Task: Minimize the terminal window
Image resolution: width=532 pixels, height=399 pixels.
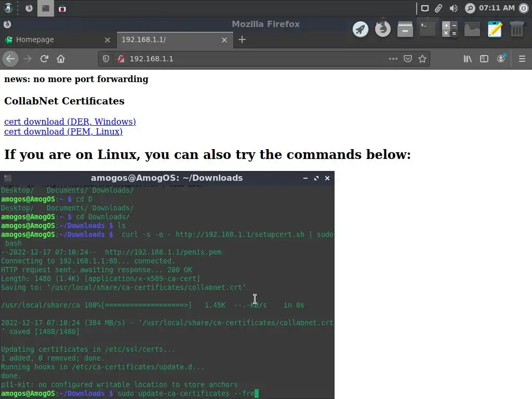Action: [x=305, y=178]
